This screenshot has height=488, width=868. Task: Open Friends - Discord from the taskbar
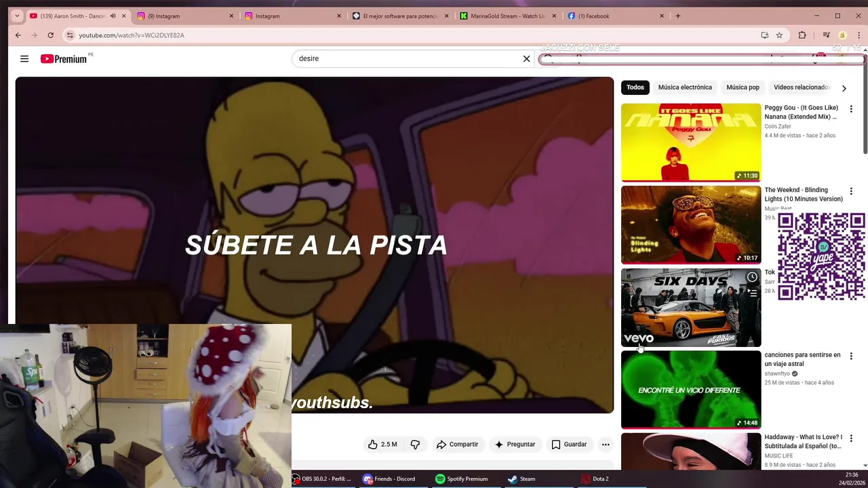tap(389, 479)
